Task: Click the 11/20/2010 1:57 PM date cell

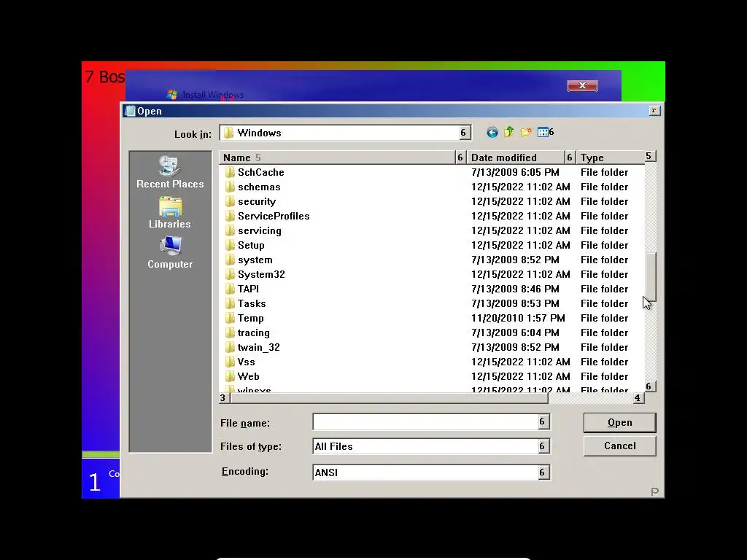Action: click(x=518, y=318)
